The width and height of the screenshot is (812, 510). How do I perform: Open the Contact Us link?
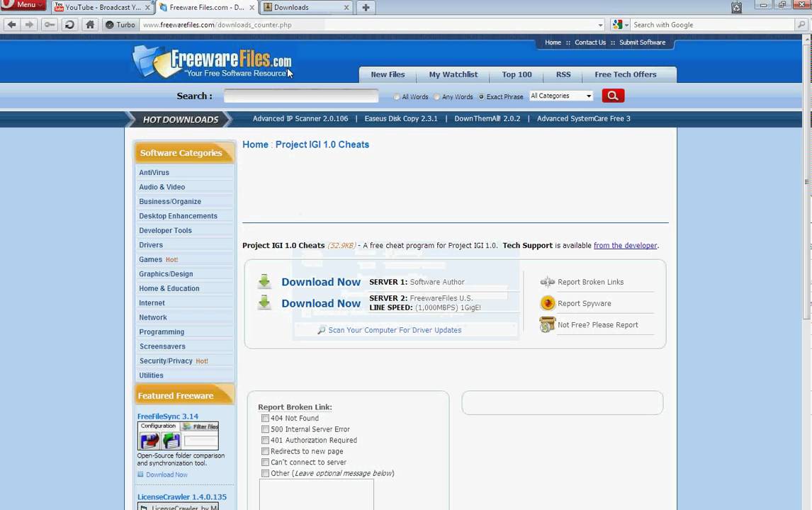click(x=590, y=42)
